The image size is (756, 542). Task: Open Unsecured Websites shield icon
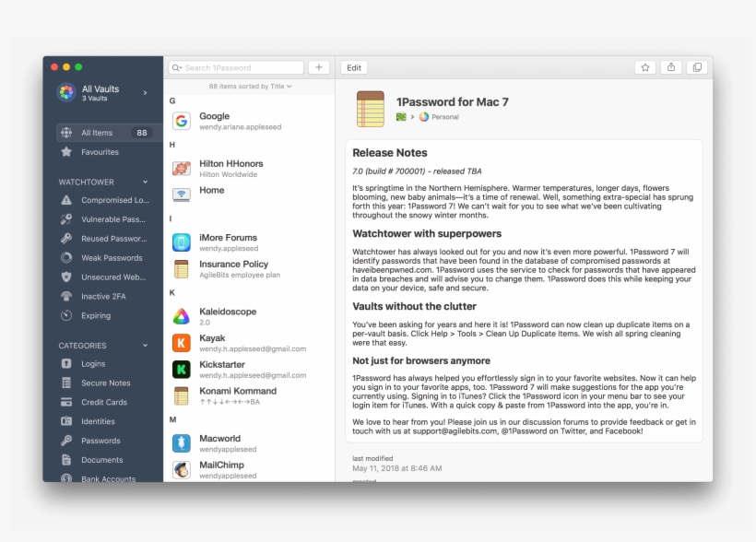click(x=66, y=277)
